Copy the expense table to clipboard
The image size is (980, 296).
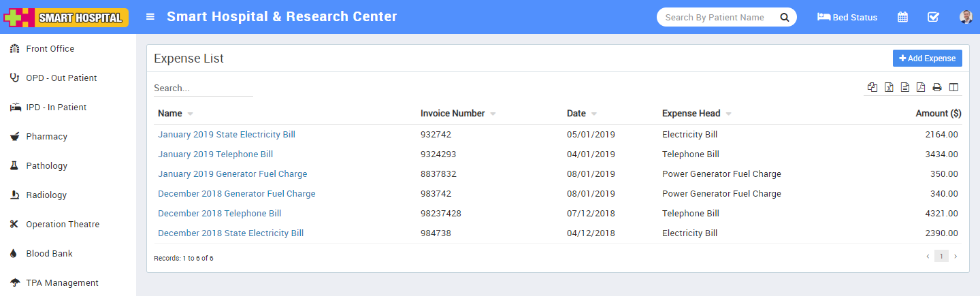point(872,87)
